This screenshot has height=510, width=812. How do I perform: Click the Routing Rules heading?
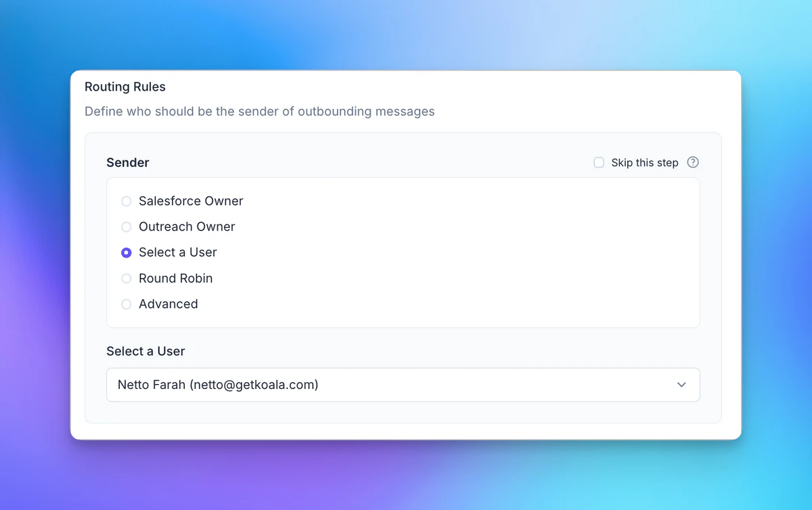[x=125, y=87]
